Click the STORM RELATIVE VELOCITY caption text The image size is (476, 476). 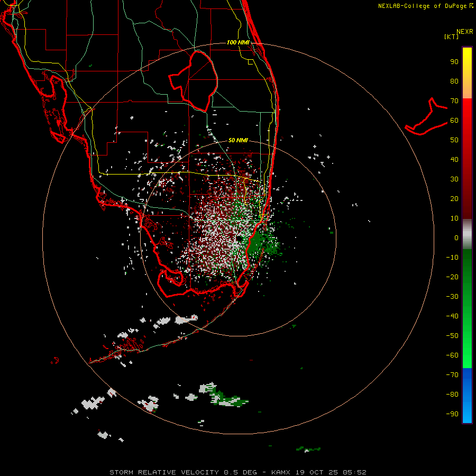click(x=164, y=472)
